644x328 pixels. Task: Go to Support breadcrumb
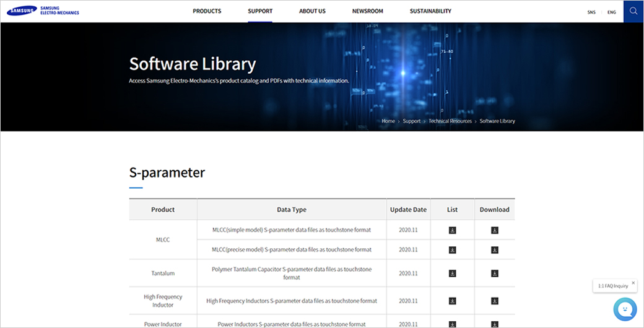(x=412, y=121)
